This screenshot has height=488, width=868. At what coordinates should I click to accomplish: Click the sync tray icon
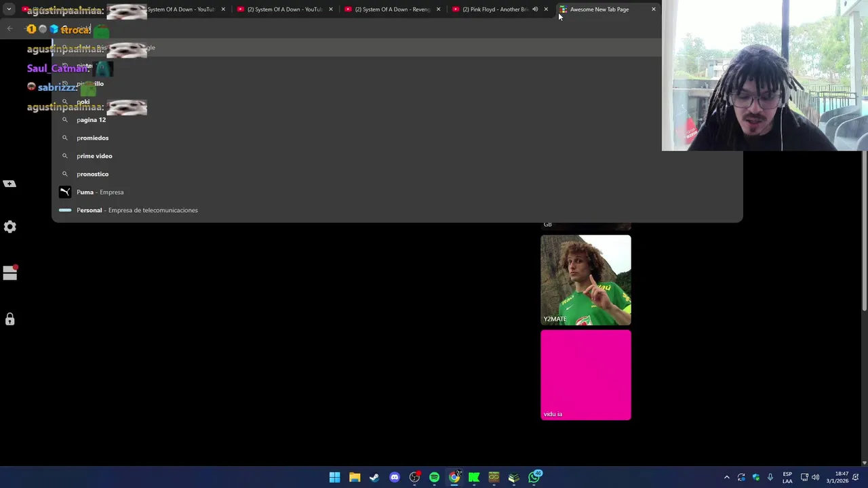[x=741, y=477]
